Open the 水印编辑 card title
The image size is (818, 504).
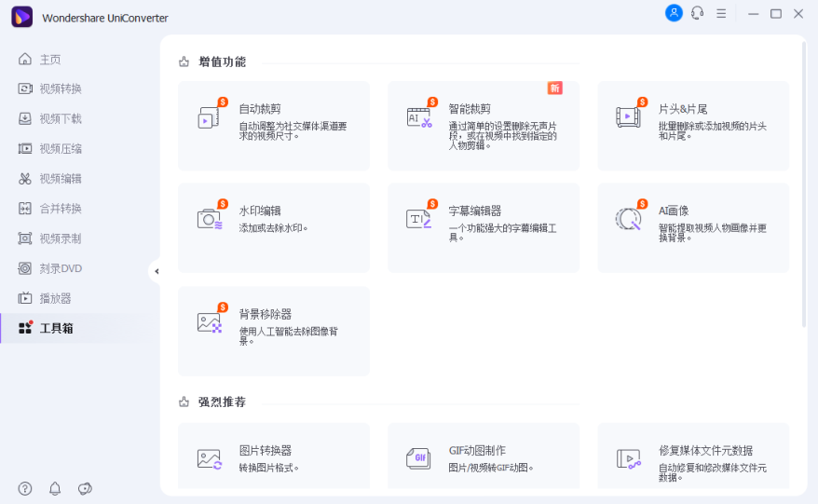pos(260,211)
